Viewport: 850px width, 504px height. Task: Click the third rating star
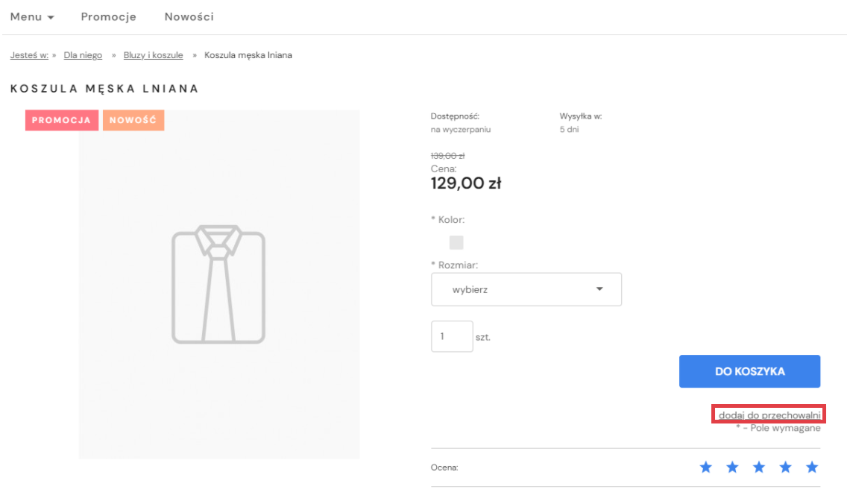pos(759,467)
